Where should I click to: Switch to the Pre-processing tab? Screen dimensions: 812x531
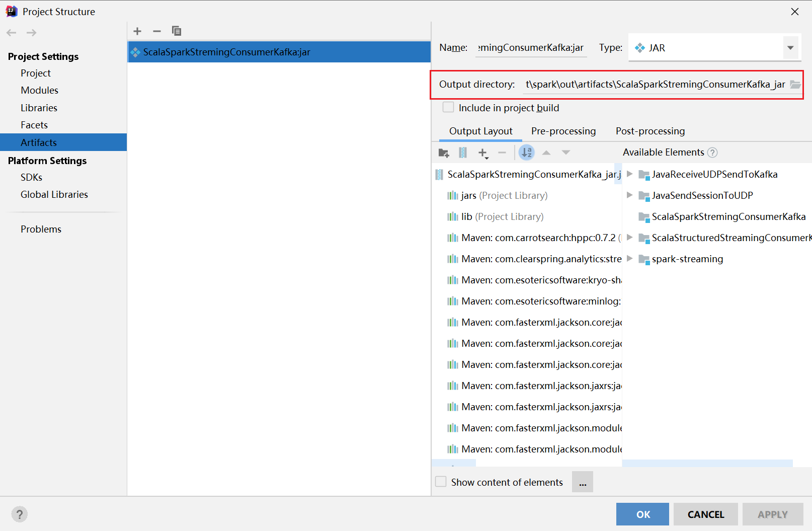(563, 131)
